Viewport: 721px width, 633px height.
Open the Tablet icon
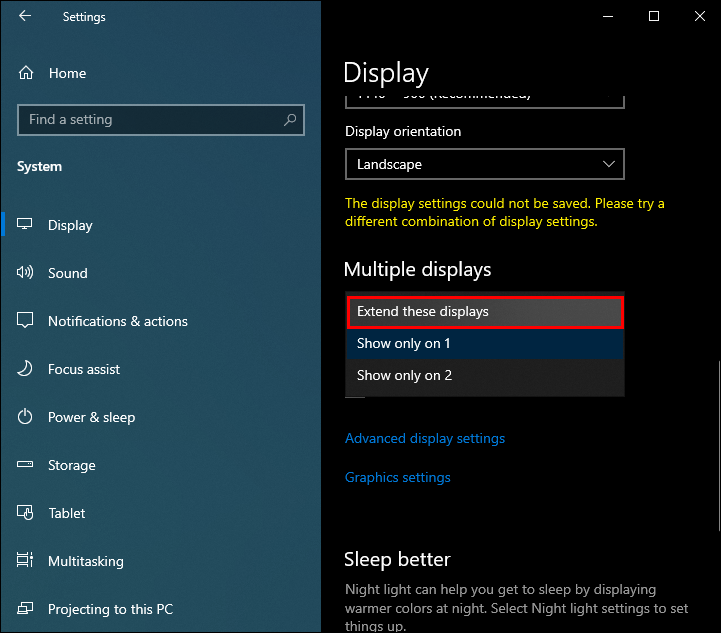pos(25,512)
